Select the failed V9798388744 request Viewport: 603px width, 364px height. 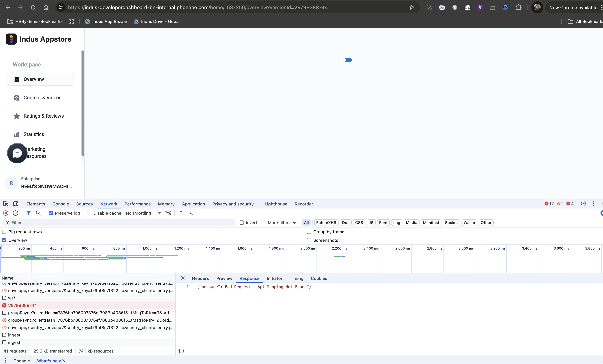click(x=88, y=305)
